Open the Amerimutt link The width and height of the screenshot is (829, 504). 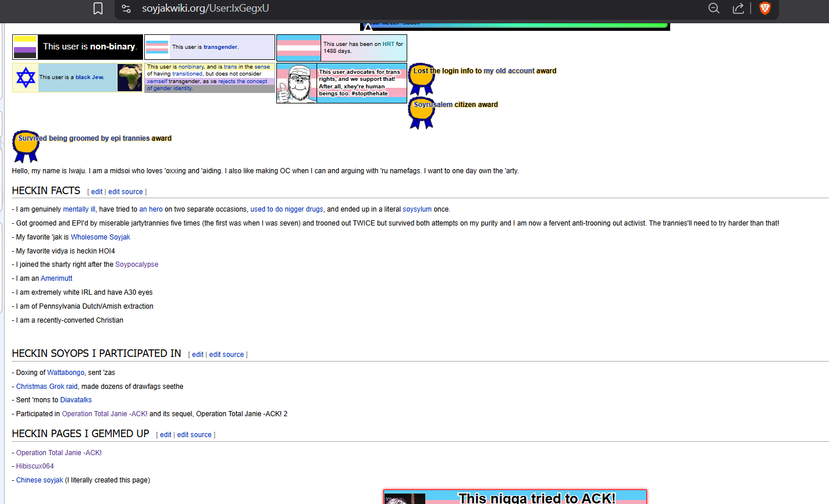pos(56,278)
